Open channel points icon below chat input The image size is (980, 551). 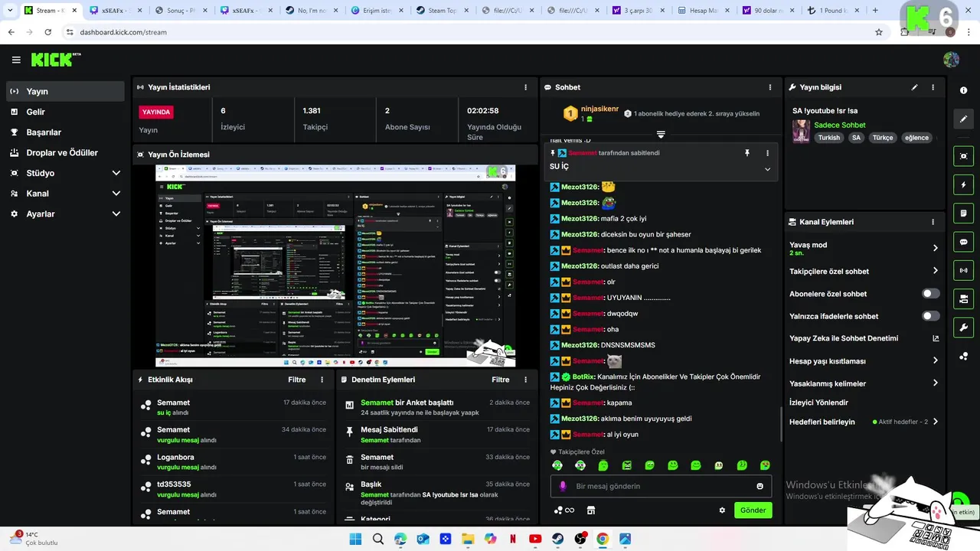point(564,510)
